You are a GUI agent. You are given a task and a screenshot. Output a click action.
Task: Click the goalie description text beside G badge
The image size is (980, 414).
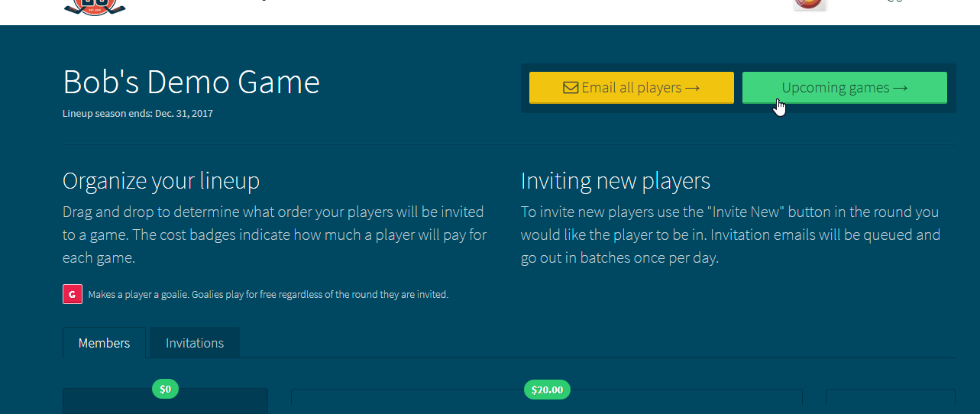[268, 294]
